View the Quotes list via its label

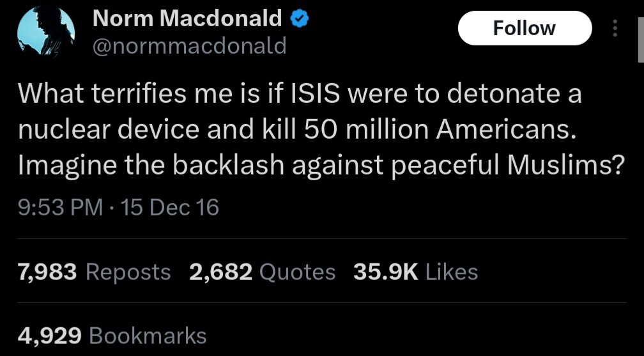pyautogui.click(x=298, y=272)
